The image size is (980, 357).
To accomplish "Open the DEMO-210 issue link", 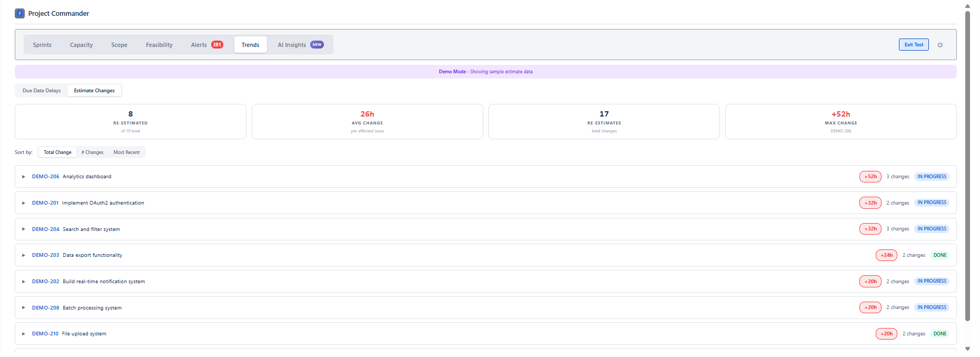I will (x=45, y=334).
